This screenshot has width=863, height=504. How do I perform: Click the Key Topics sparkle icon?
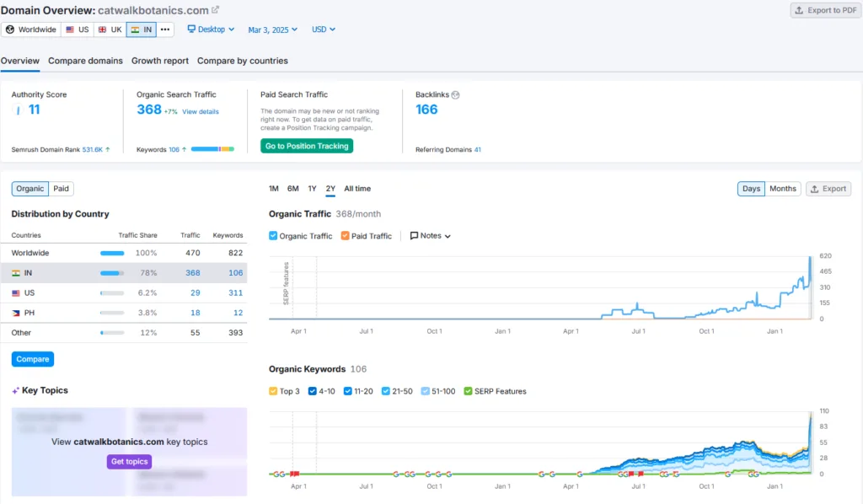pos(15,391)
